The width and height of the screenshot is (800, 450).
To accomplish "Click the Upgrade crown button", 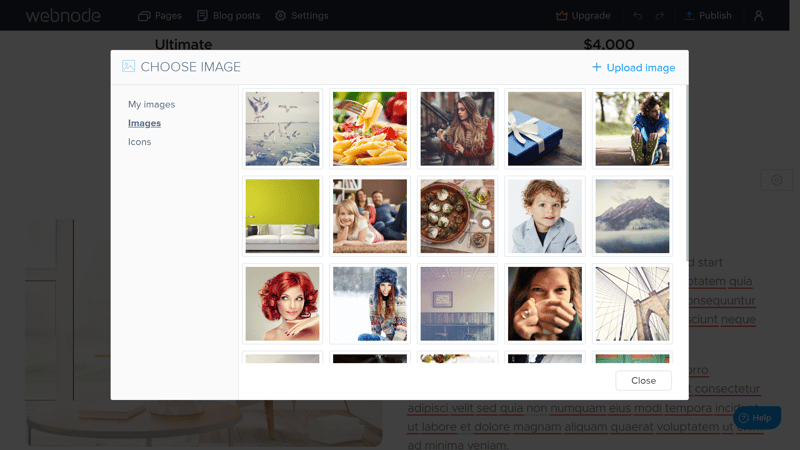I will click(583, 16).
